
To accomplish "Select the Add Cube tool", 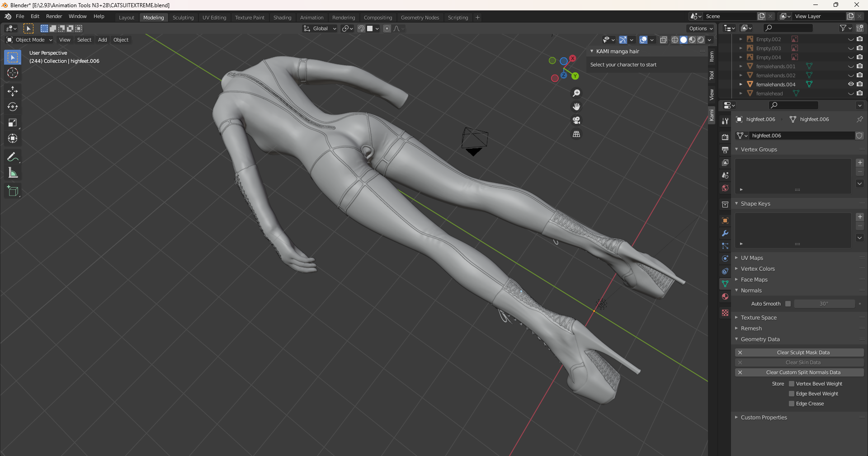I will coord(13,191).
